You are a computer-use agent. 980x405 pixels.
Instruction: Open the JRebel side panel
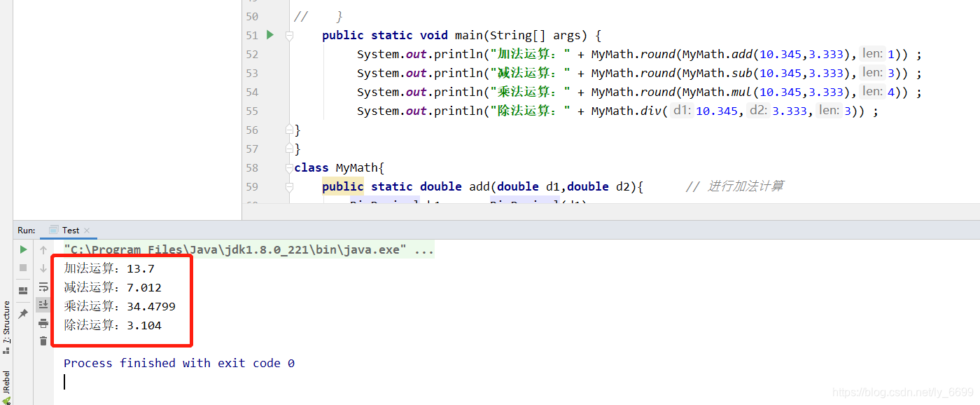[6, 387]
